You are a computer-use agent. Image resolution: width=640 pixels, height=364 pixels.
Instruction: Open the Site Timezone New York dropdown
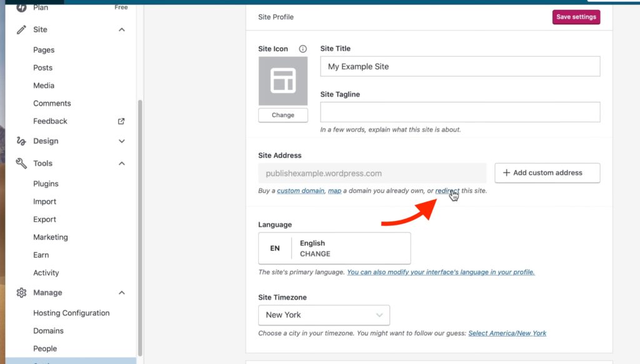coord(324,315)
